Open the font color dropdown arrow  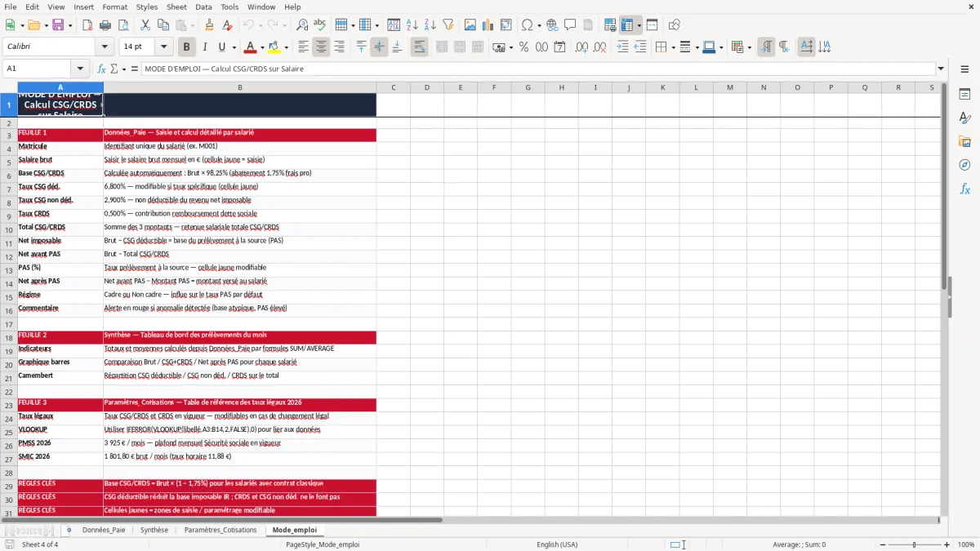(x=261, y=47)
